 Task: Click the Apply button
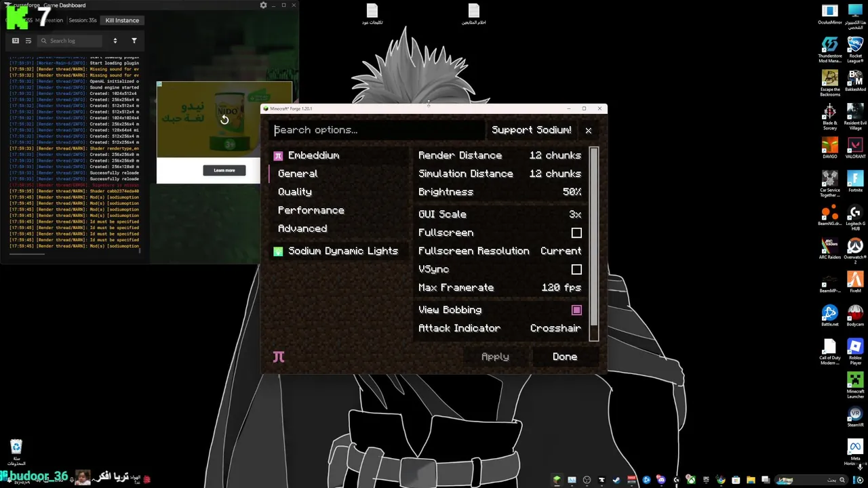tap(495, 357)
